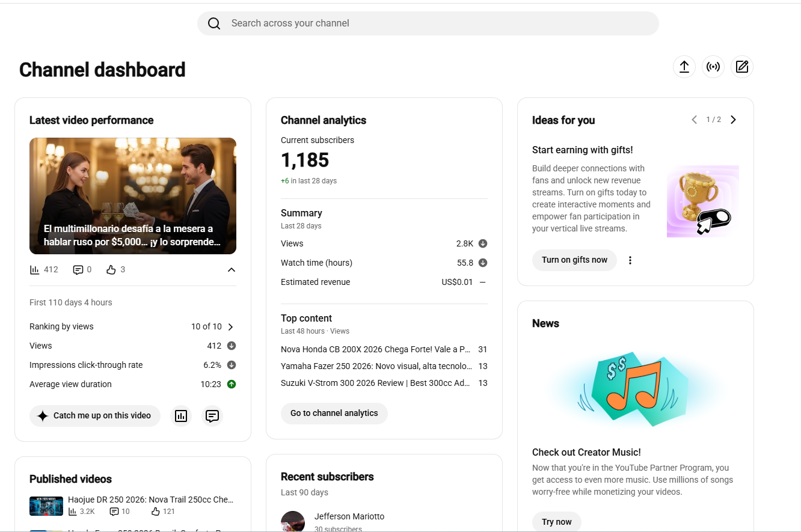
Task: Click the latest video thumbnail
Action: point(133,196)
